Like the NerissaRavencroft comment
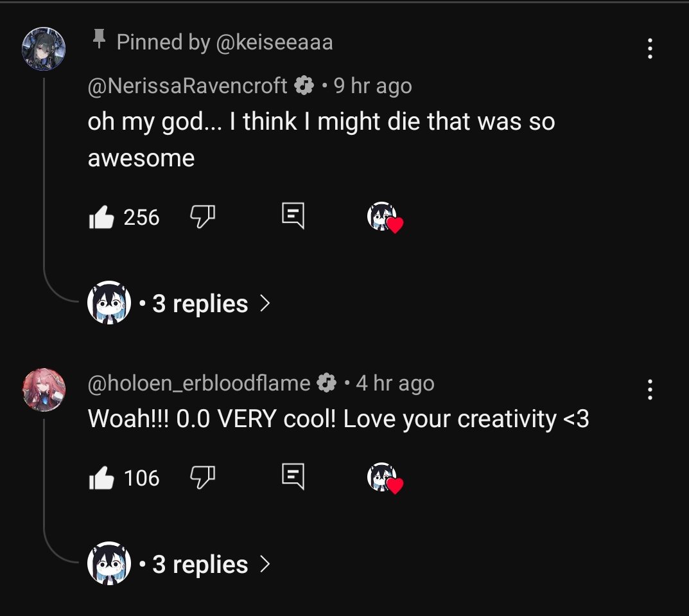The height and width of the screenshot is (616, 689). pyautogui.click(x=101, y=218)
